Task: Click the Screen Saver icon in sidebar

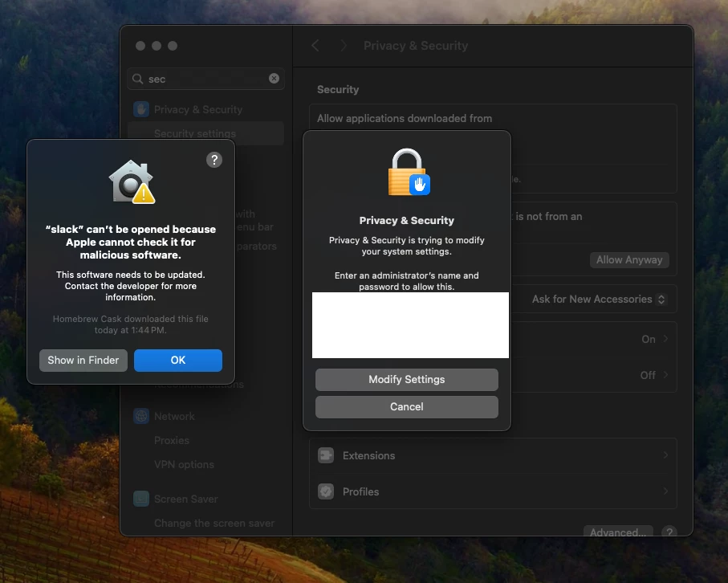Action: pyautogui.click(x=141, y=499)
